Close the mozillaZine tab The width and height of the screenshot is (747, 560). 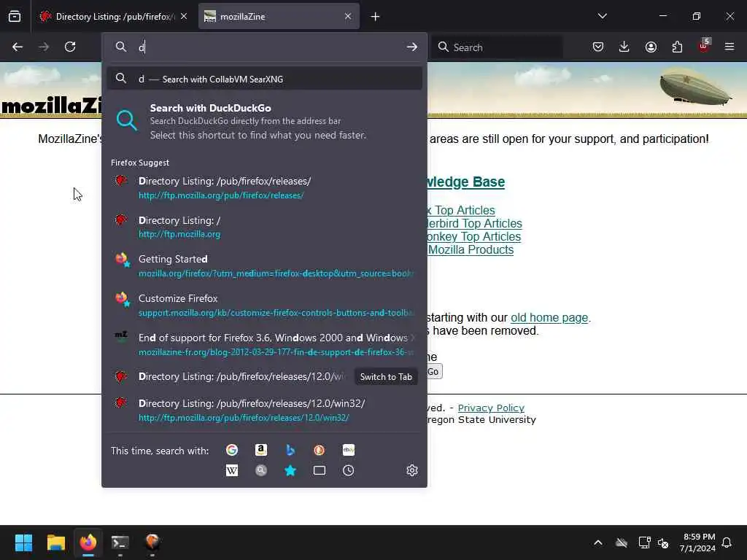348,17
